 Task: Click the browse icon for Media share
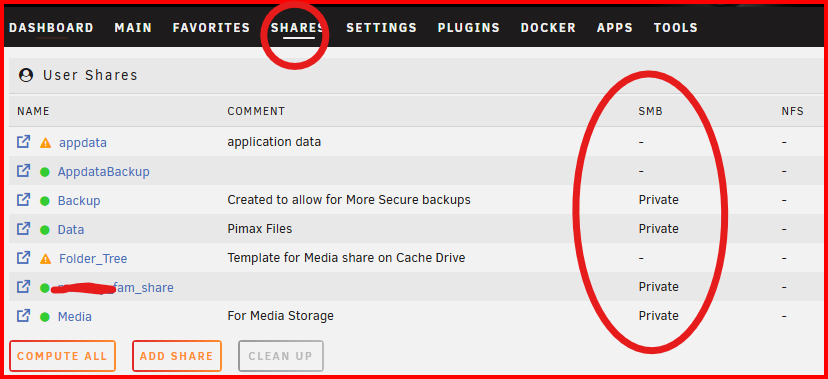[x=23, y=316]
